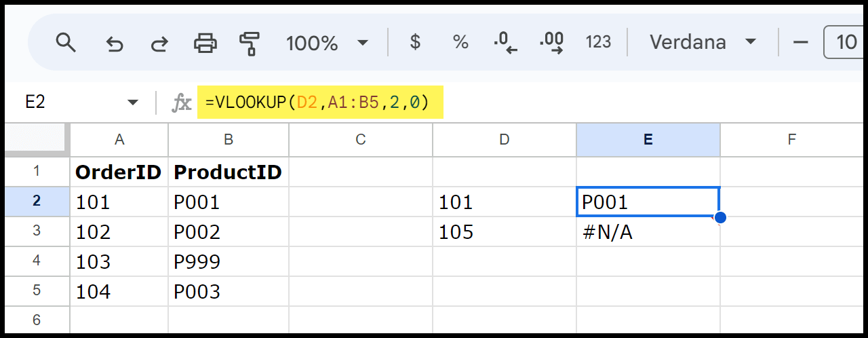
Task: Click the font size field showing 10
Action: coord(845,42)
